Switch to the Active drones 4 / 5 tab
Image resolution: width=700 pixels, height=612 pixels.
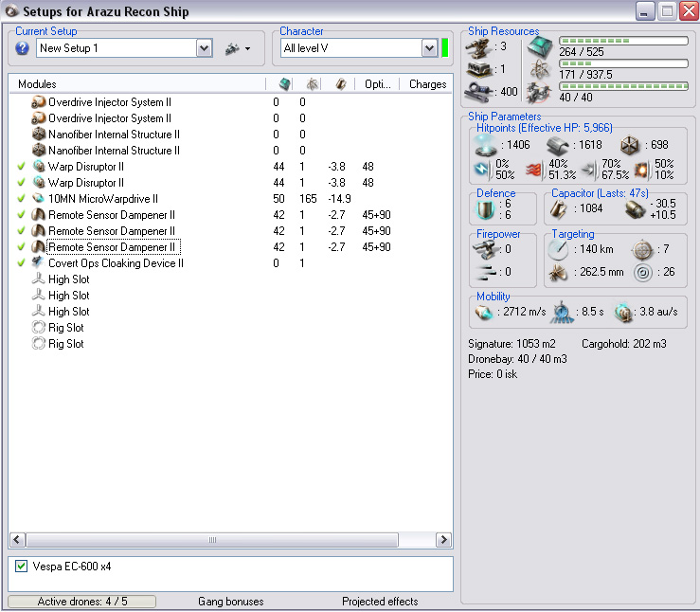82,602
